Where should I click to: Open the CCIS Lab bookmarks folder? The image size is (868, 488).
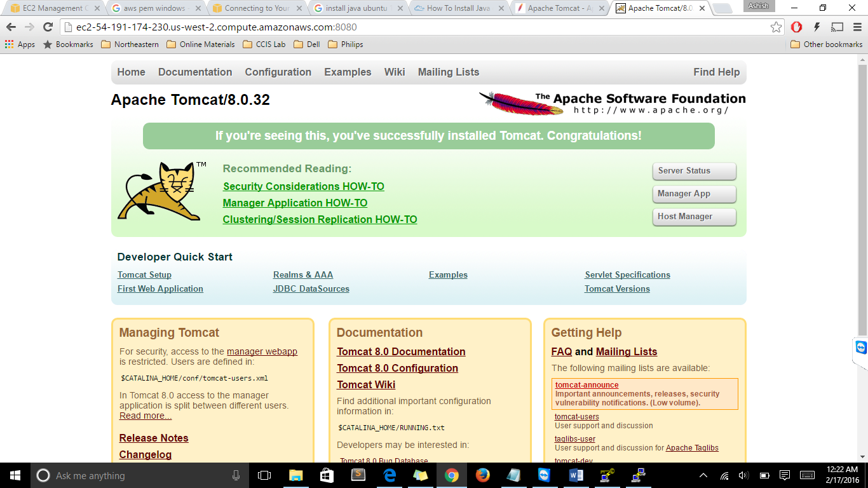(264, 44)
